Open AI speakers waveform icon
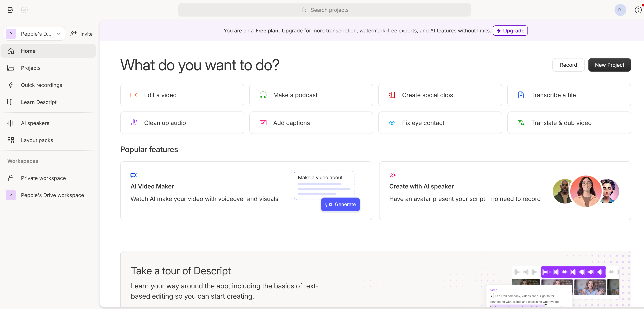 tap(11, 123)
